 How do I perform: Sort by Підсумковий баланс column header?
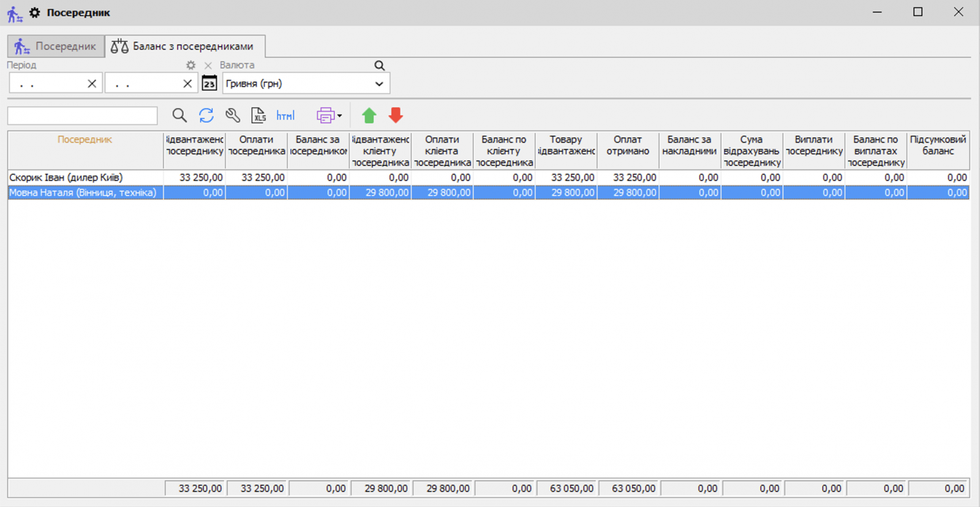(938, 145)
